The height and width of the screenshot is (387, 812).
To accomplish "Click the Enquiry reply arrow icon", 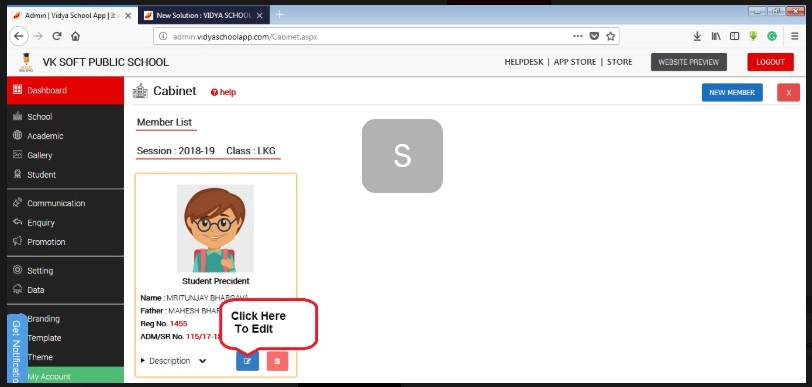I will 18,222.
